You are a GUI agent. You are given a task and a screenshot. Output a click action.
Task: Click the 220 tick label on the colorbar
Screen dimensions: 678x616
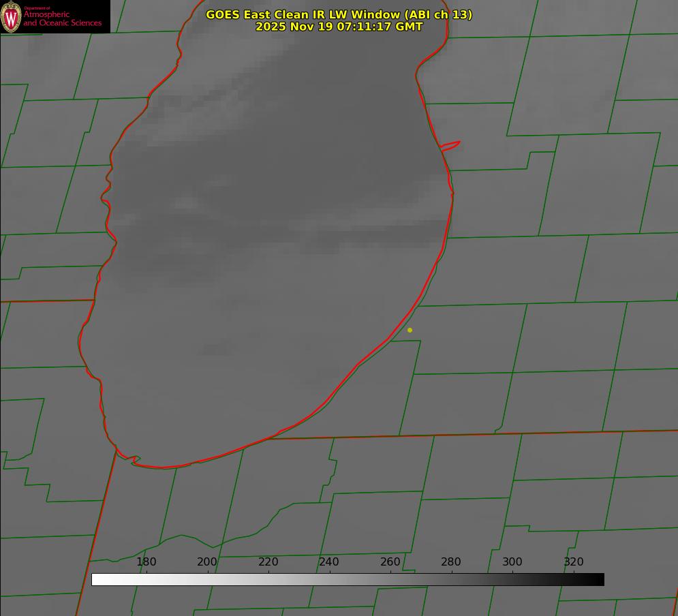(x=268, y=562)
